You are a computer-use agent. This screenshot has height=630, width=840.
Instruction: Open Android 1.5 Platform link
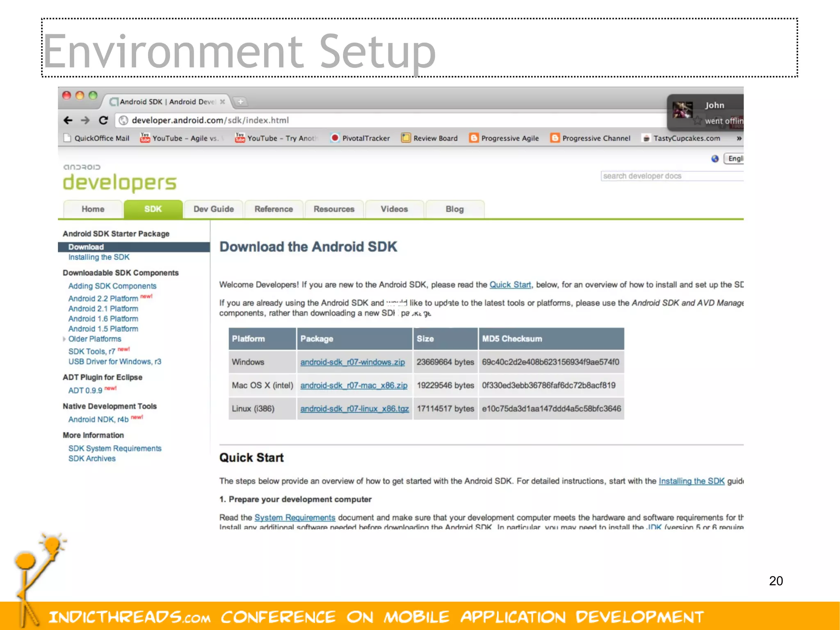tap(103, 329)
